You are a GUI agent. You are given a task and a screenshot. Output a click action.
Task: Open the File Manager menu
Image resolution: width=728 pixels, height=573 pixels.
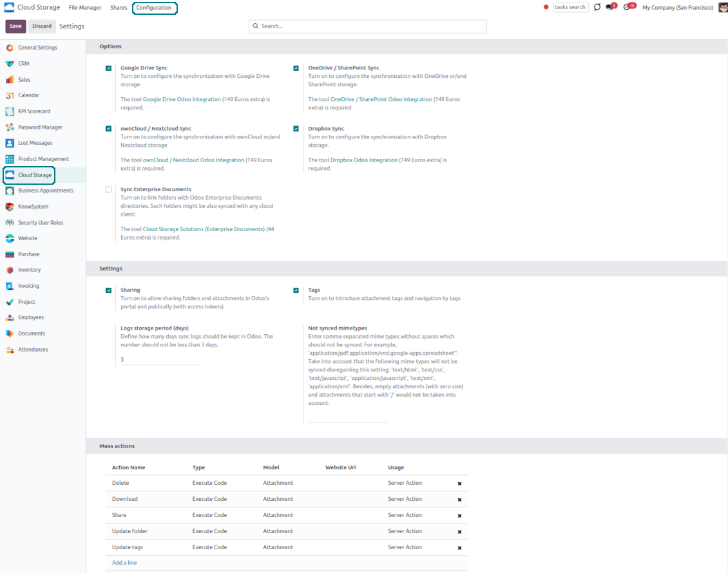[x=85, y=8]
